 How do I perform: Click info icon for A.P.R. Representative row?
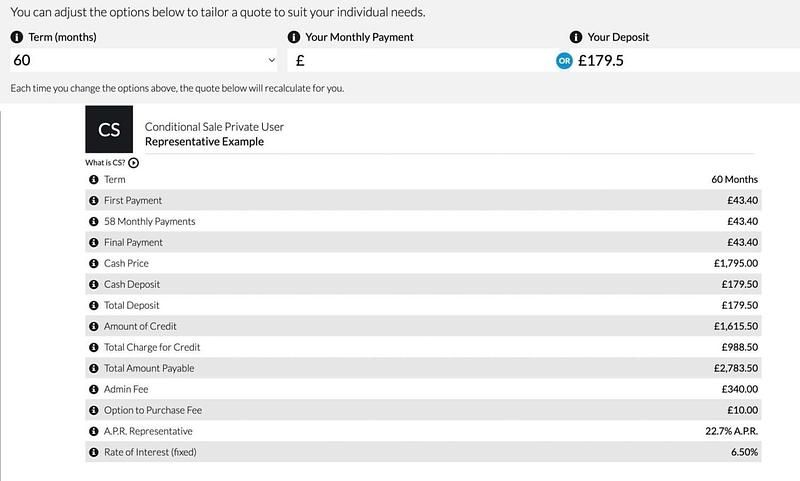(x=94, y=431)
